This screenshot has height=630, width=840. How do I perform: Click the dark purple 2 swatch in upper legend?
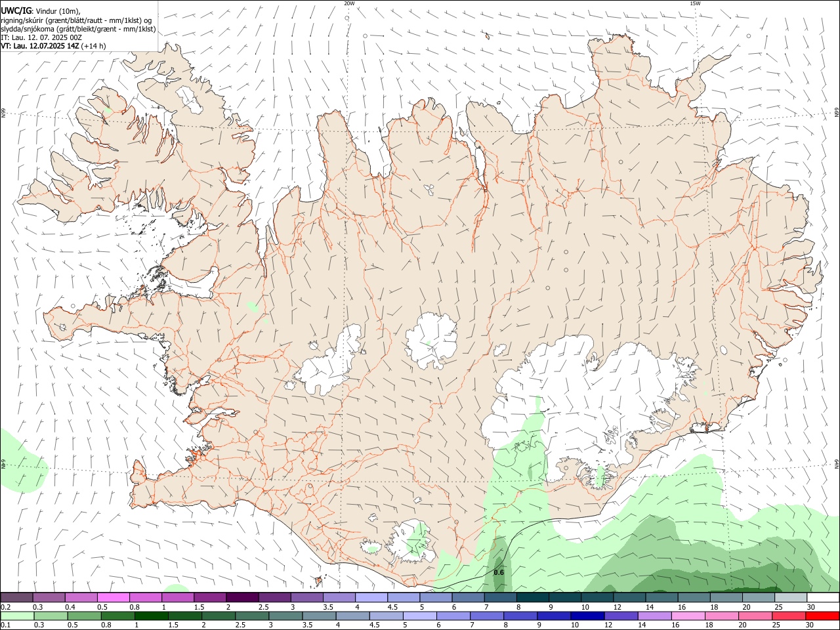coord(242,598)
